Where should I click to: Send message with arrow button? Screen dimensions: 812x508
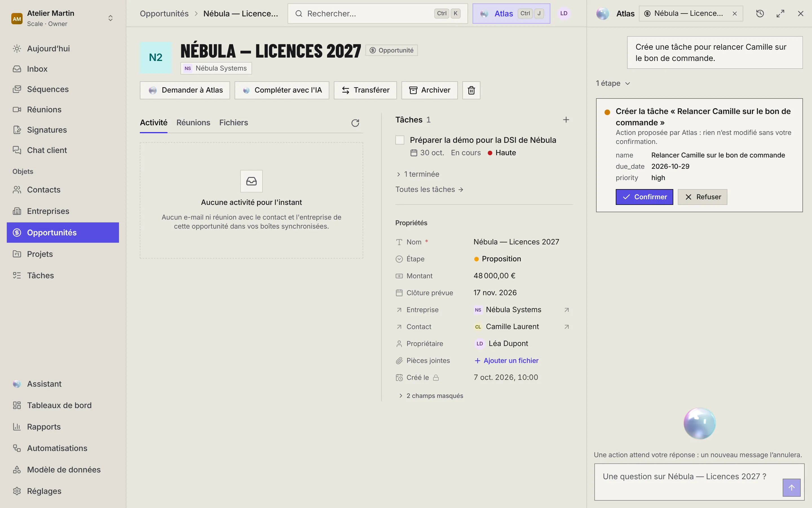[791, 487]
